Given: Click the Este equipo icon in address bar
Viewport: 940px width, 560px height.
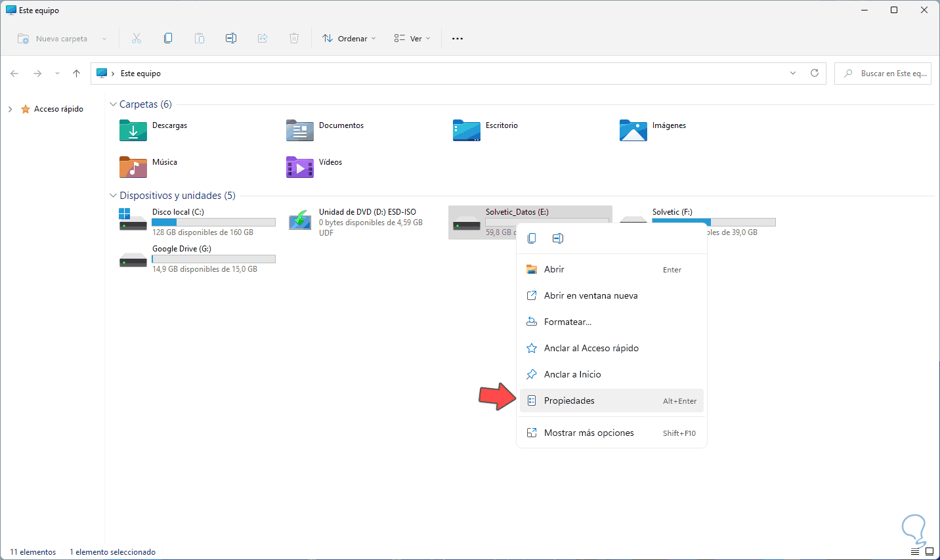Looking at the screenshot, I should 102,74.
